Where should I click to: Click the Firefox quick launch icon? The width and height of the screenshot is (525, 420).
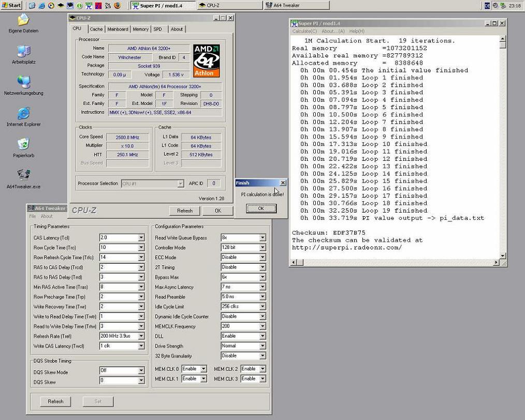tap(118, 5)
